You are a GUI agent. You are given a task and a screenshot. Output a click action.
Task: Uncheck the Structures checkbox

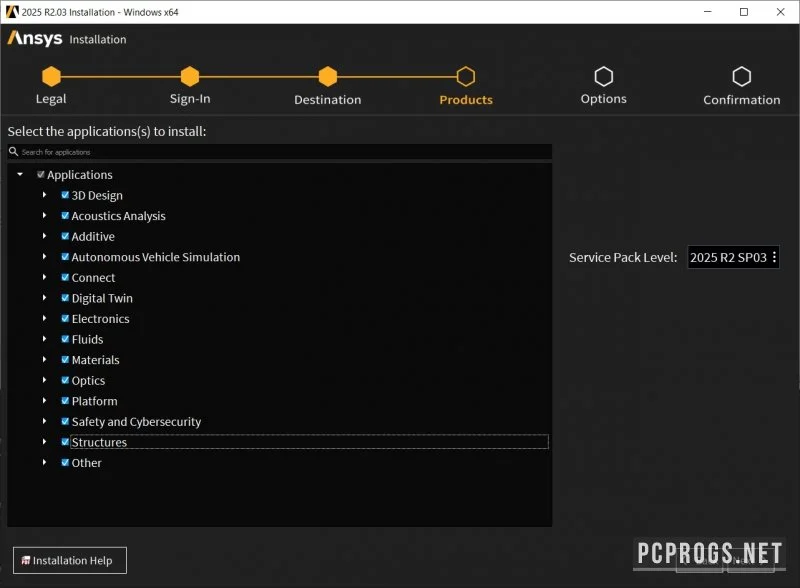tap(65, 442)
